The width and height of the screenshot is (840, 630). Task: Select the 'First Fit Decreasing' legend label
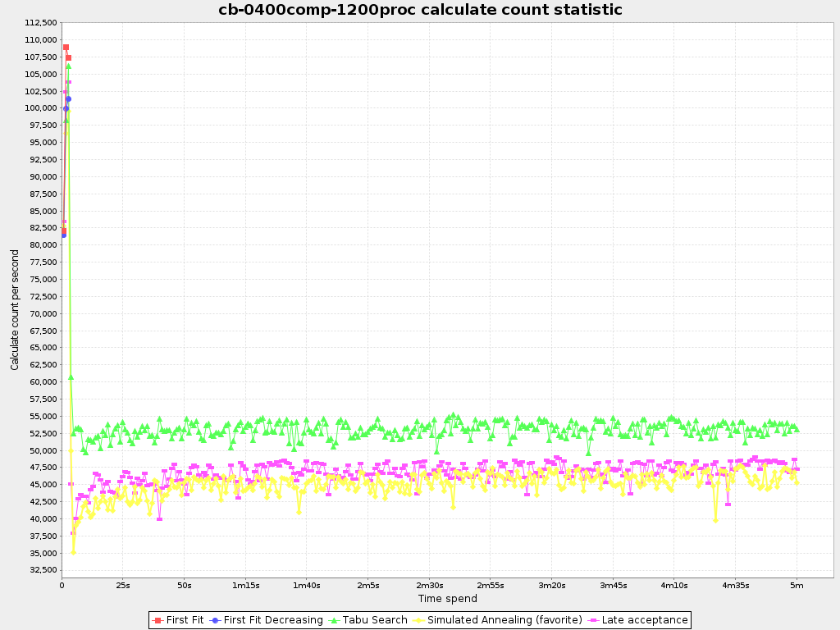click(x=273, y=620)
